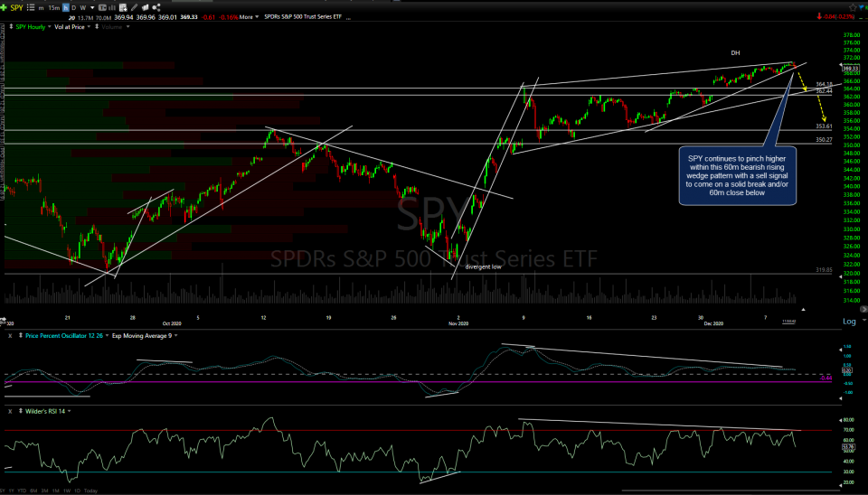
Task: Click the 319.85 level label
Action: pyautogui.click(x=824, y=270)
